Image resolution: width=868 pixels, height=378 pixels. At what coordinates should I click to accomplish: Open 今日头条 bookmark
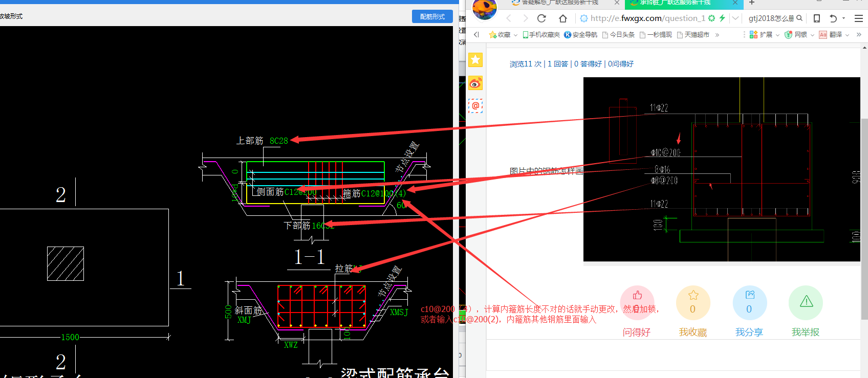pos(619,35)
